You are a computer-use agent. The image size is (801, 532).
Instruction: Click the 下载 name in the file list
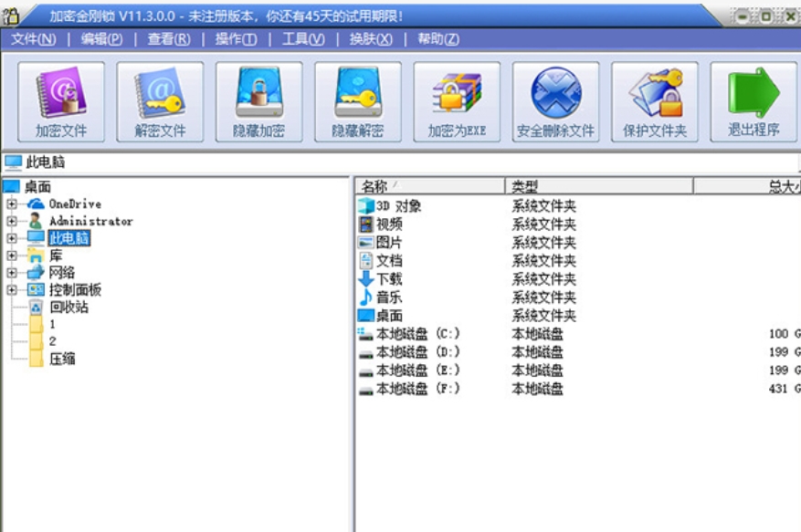click(389, 278)
